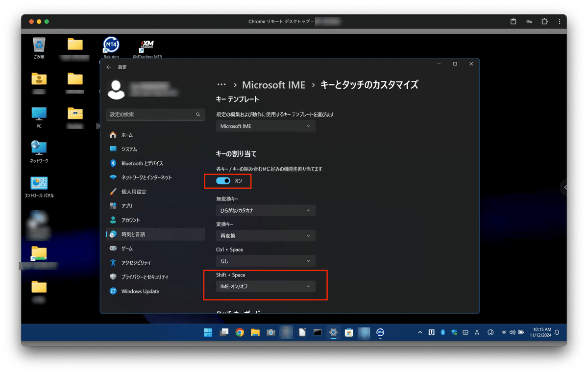Open アプリ in settings sidebar
The image size is (588, 374).
coord(155,206)
